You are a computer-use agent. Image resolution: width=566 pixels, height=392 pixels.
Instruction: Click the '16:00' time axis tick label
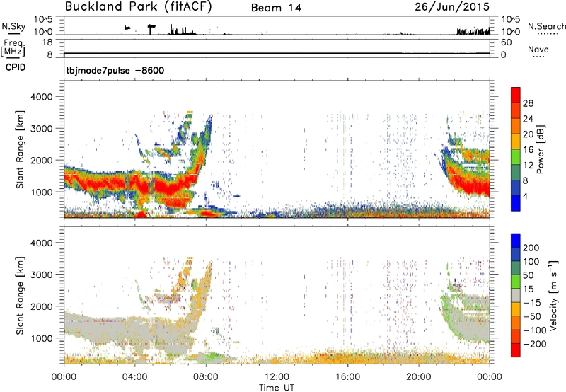pos(347,377)
